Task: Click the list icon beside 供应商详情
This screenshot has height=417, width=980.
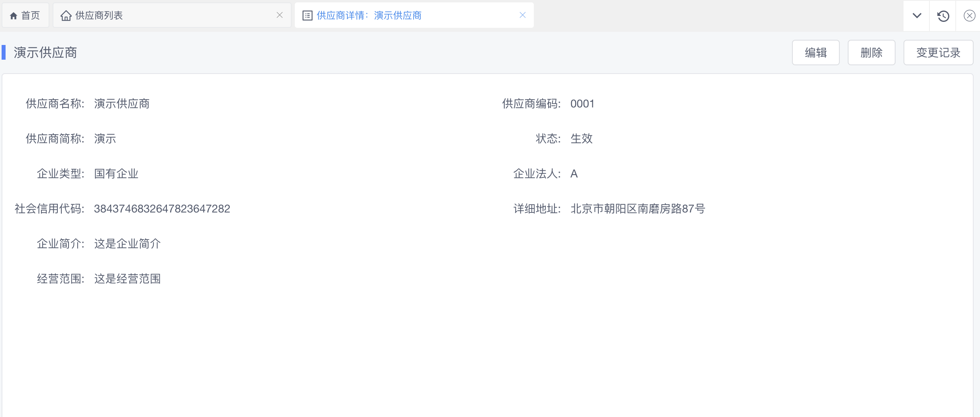Action: point(307,16)
